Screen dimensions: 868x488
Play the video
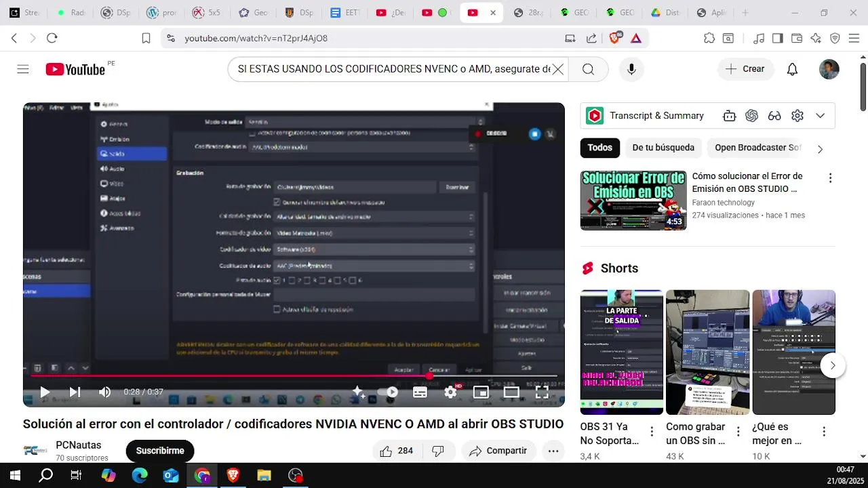click(x=45, y=392)
